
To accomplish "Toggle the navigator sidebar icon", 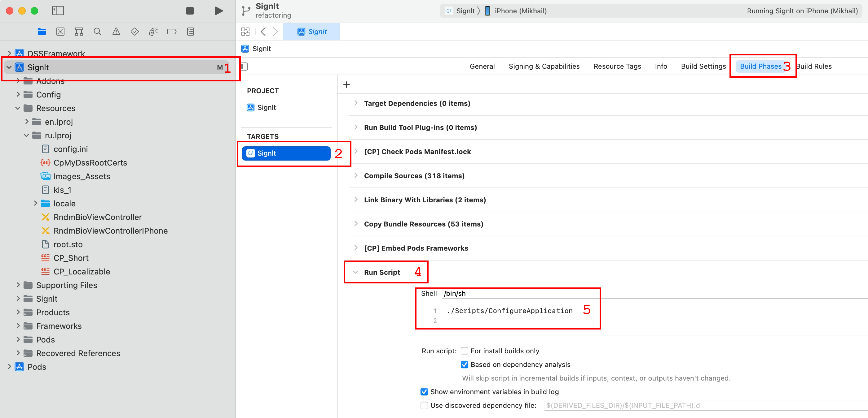I will 58,11.
